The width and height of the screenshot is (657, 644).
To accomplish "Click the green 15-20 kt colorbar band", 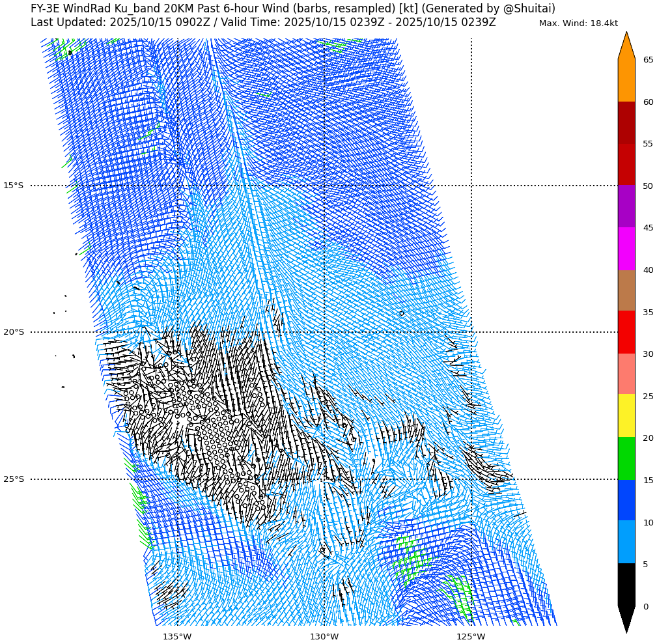I will [626, 458].
